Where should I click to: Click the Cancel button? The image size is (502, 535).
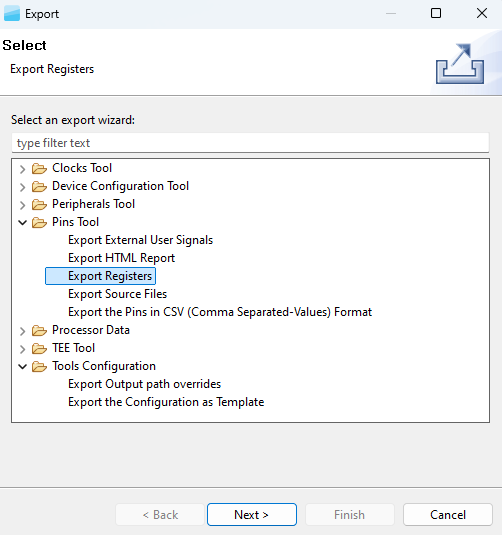coord(448,515)
